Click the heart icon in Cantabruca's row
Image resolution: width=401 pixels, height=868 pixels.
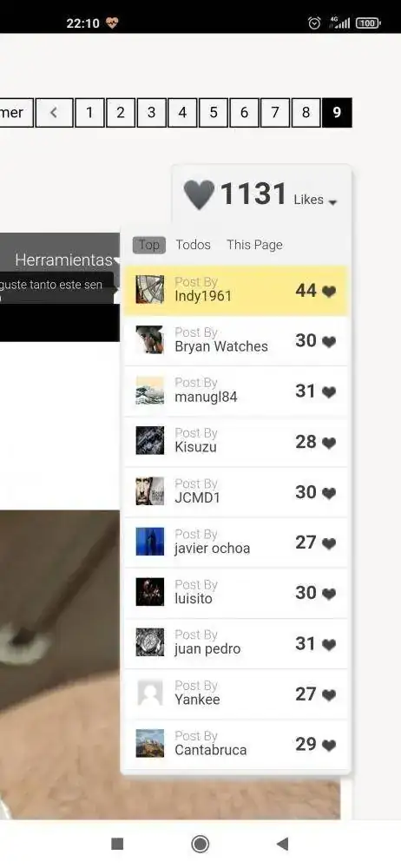[x=329, y=746]
